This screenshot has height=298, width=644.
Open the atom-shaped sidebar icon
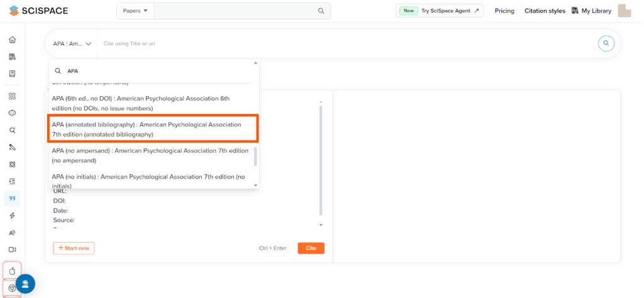[x=13, y=164]
